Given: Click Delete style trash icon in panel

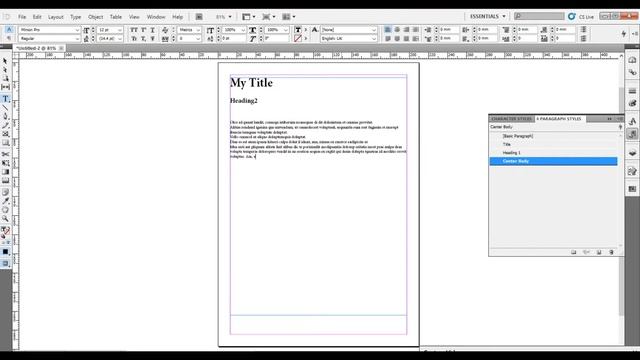Looking at the screenshot, I should point(611,252).
